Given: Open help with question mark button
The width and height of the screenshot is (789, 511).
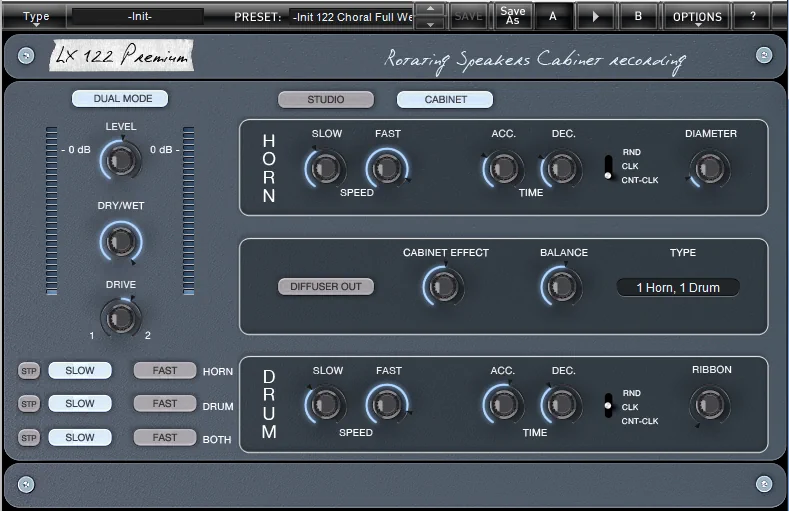Looking at the screenshot, I should point(753,17).
